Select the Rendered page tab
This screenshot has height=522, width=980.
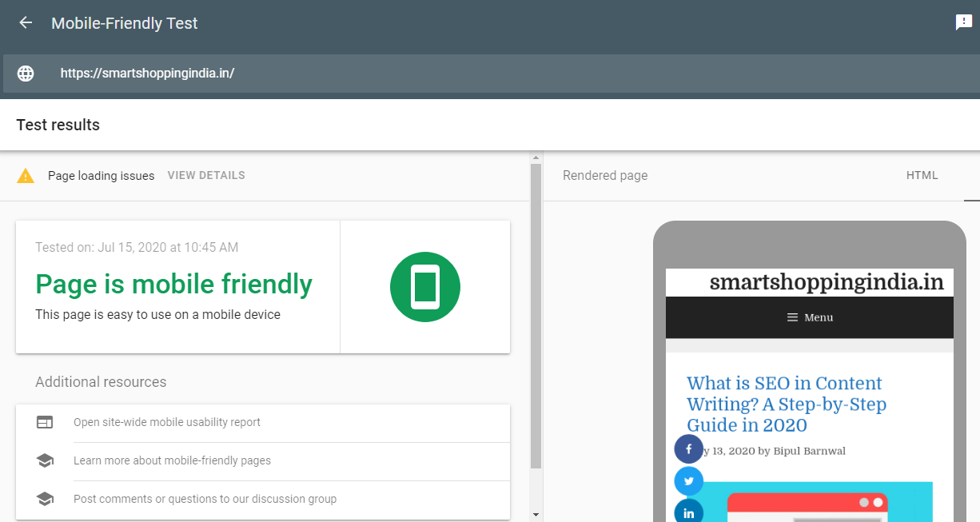pyautogui.click(x=605, y=175)
